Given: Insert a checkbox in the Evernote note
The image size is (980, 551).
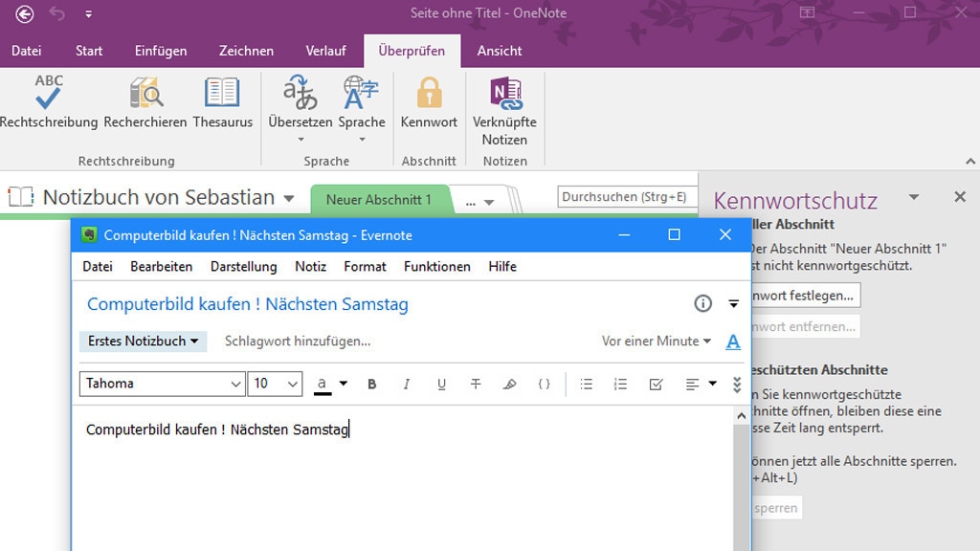Looking at the screenshot, I should 656,384.
